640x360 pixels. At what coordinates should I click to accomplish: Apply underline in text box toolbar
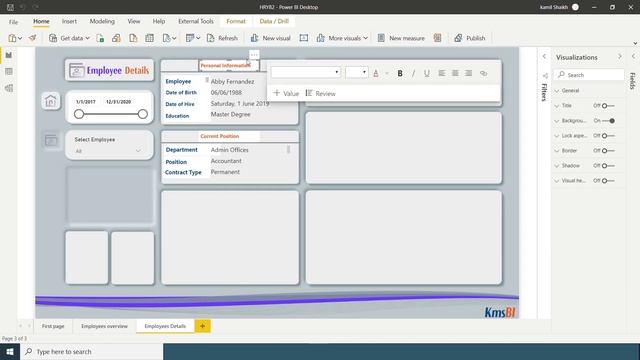427,73
